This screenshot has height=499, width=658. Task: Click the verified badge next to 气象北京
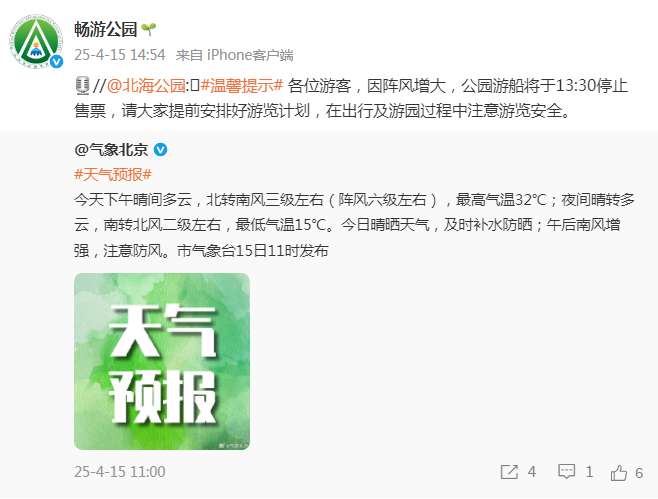click(161, 150)
